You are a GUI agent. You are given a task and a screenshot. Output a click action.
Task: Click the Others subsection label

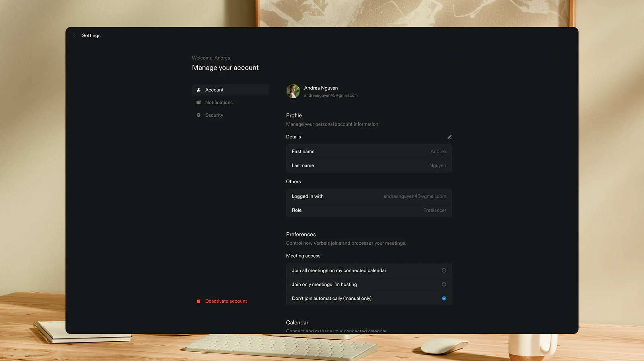(x=293, y=182)
